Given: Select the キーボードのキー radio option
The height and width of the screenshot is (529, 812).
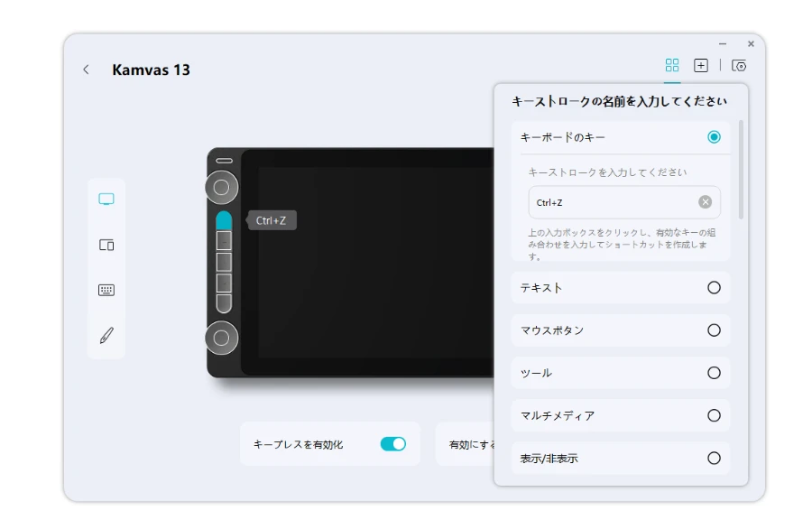Looking at the screenshot, I should coord(714,137).
